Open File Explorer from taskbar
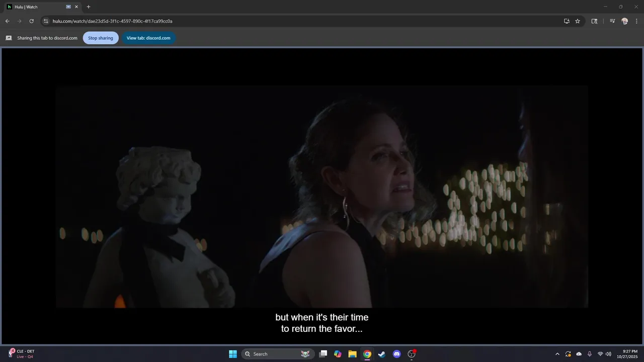The height and width of the screenshot is (362, 644). point(352,354)
